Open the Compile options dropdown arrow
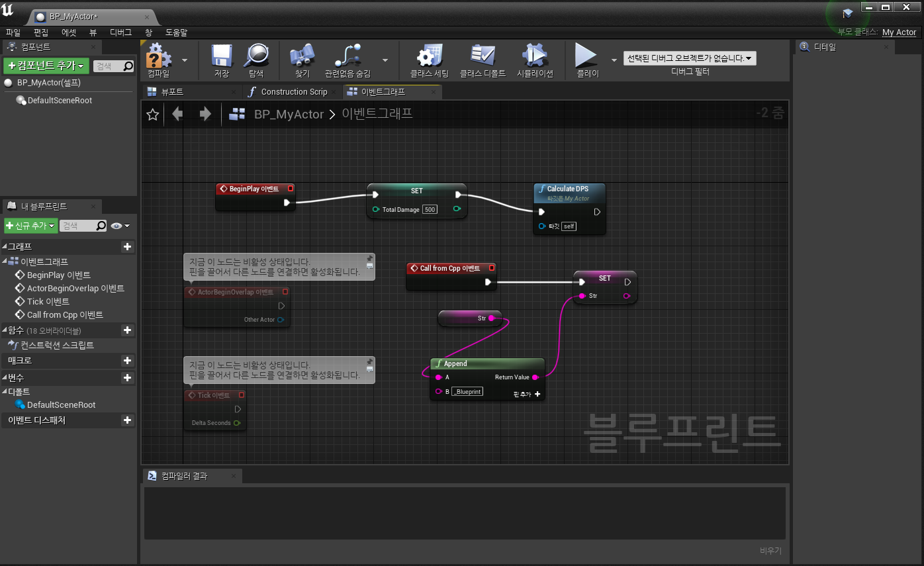The height and width of the screenshot is (566, 924). pos(185,60)
